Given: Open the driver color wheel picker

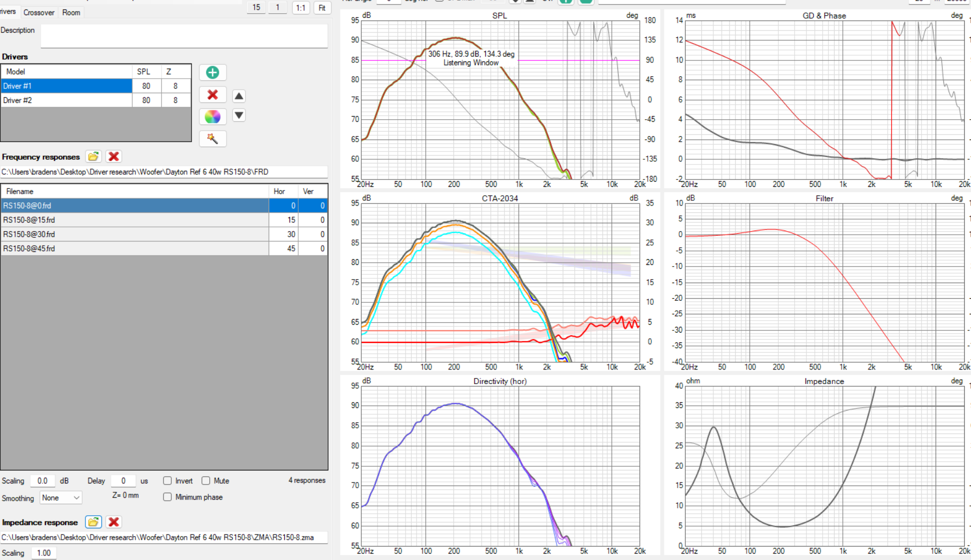Looking at the screenshot, I should tap(212, 117).
